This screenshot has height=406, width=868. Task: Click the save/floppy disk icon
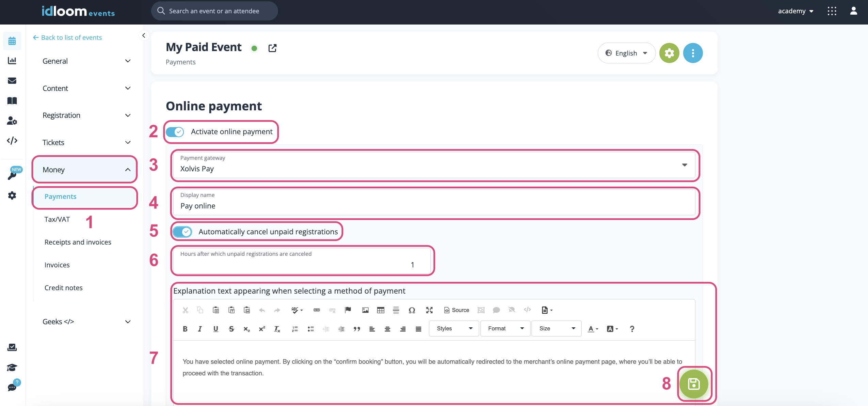693,383
